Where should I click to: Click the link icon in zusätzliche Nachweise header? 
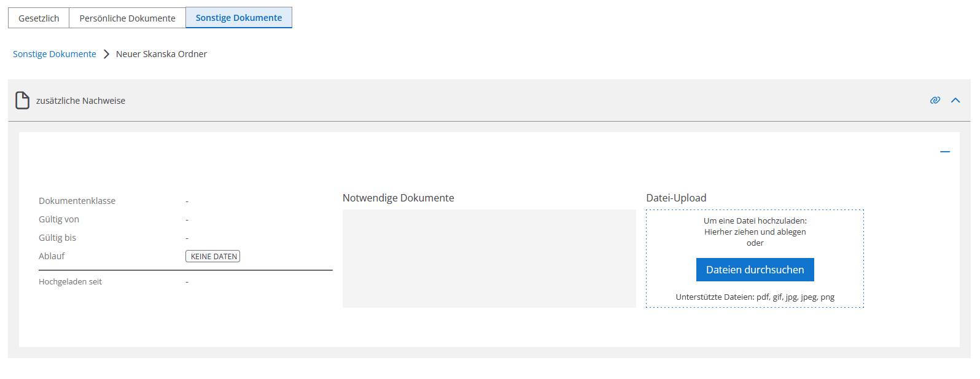(x=935, y=100)
